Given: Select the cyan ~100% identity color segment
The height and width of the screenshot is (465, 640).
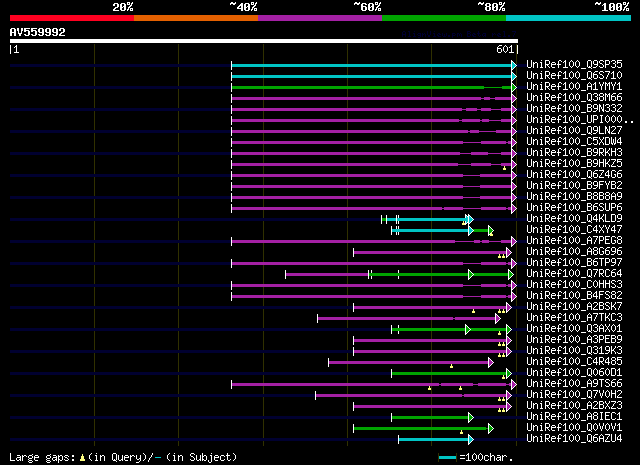Looking at the screenshot, I should tap(568, 18).
